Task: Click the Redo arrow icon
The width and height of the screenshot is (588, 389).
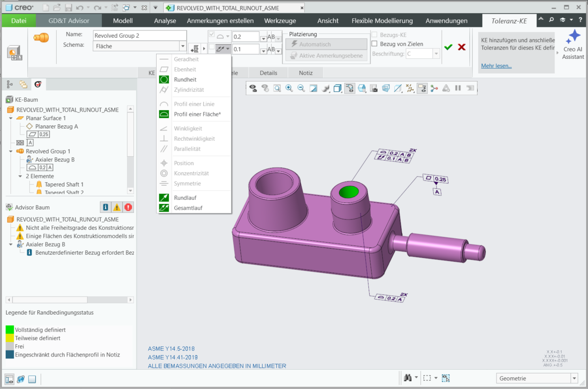Action: click(97, 8)
